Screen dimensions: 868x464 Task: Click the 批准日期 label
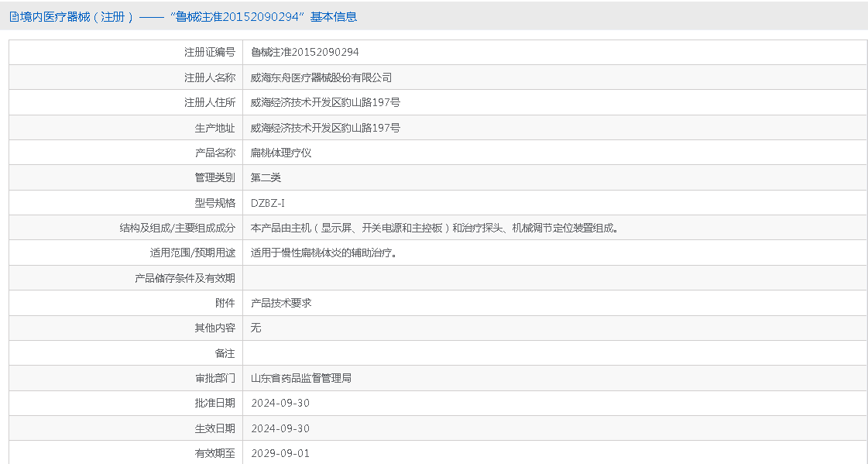[x=214, y=403]
